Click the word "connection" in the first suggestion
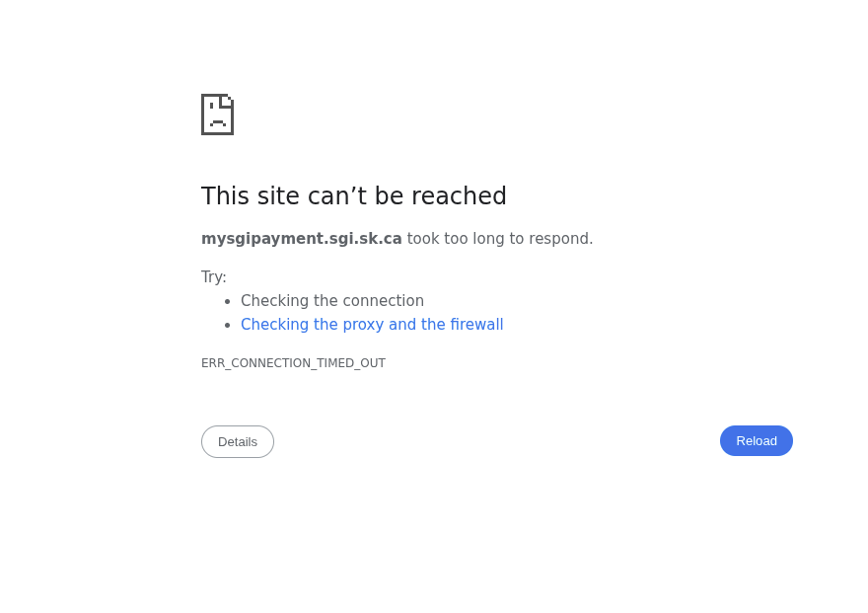Viewport: 868px width, 613px height. pyautogui.click(x=387, y=301)
